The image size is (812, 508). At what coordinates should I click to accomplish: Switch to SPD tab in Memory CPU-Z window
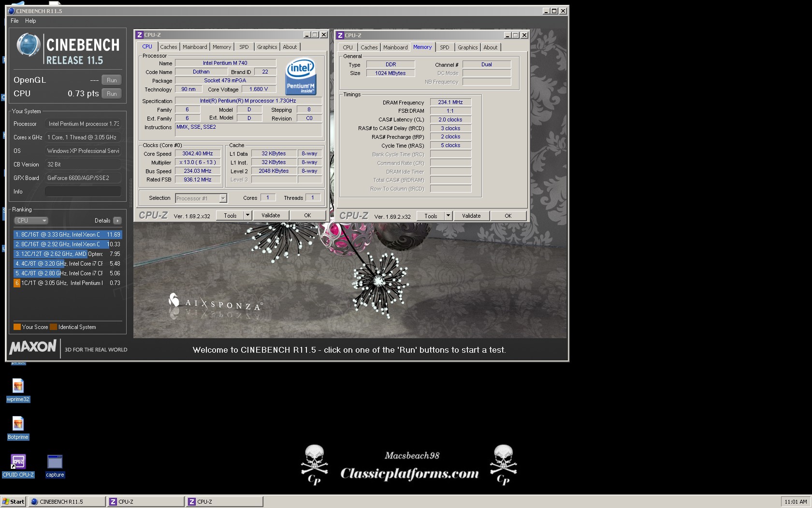(445, 47)
